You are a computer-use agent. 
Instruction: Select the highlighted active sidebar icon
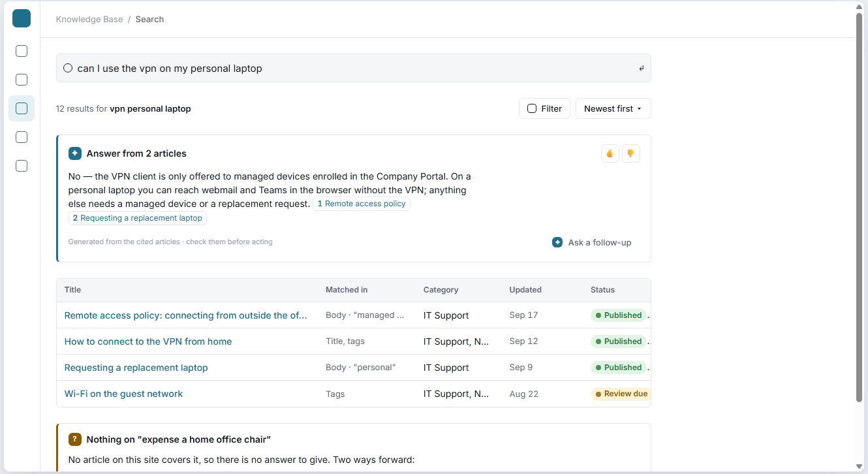(x=22, y=108)
